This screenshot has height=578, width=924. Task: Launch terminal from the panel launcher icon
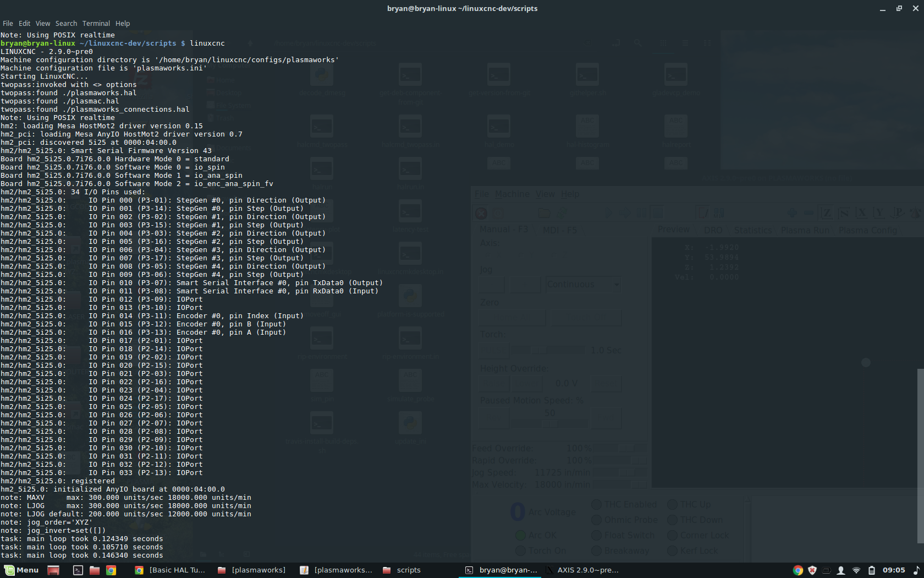click(x=78, y=570)
